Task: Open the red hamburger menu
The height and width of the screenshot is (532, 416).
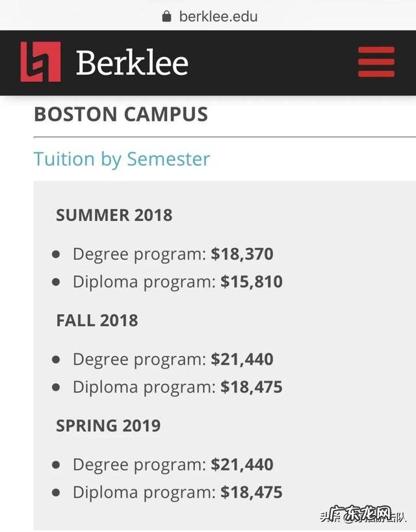Action: point(376,62)
